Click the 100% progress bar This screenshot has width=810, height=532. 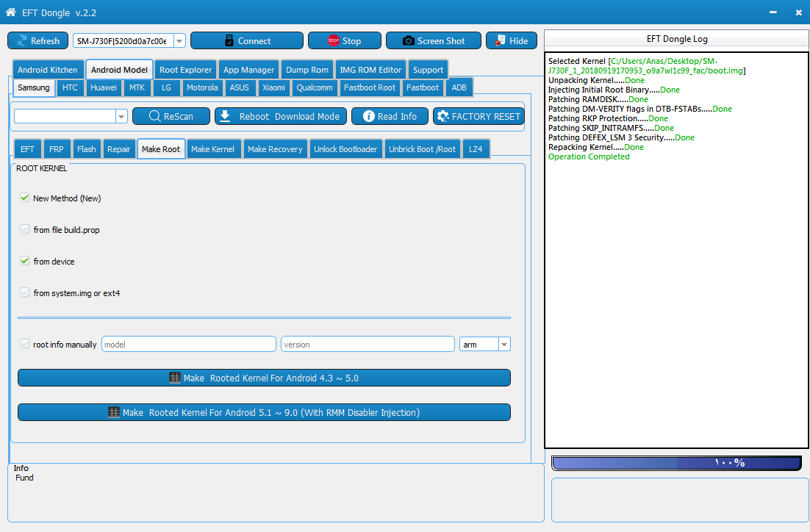pyautogui.click(x=677, y=463)
